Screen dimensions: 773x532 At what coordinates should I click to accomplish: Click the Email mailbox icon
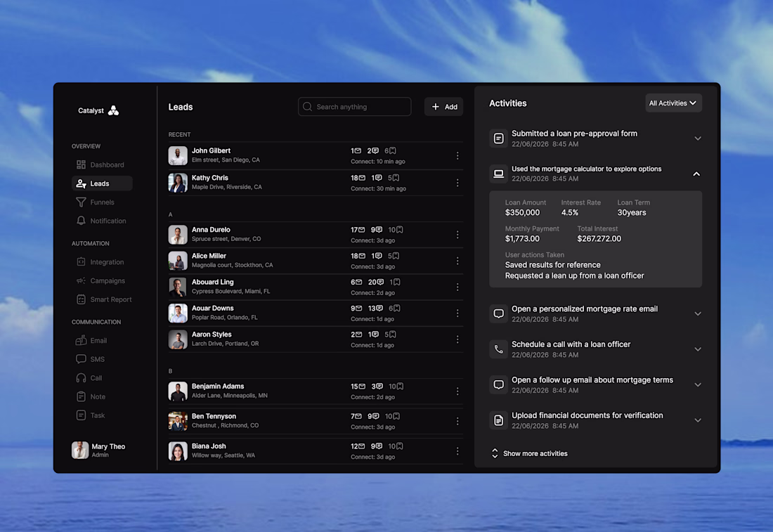(x=81, y=340)
